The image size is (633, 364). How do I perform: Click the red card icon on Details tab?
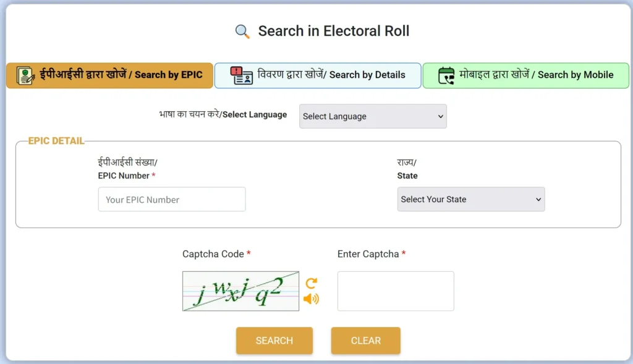point(240,75)
